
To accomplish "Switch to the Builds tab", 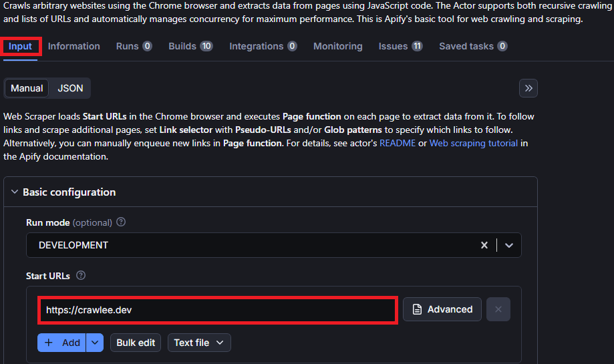I will point(190,46).
